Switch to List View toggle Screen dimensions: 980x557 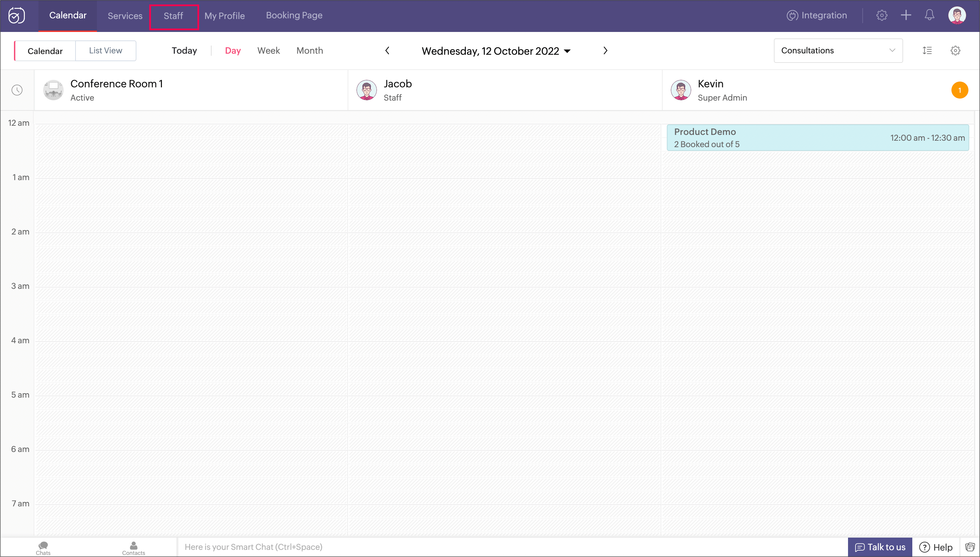[106, 51]
